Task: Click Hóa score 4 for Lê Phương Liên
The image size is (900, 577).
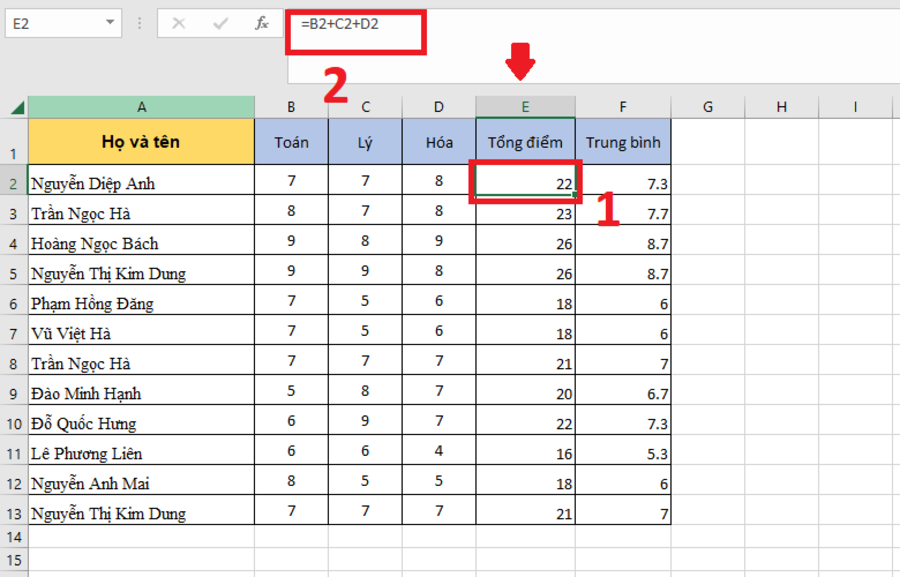Action: click(x=439, y=450)
